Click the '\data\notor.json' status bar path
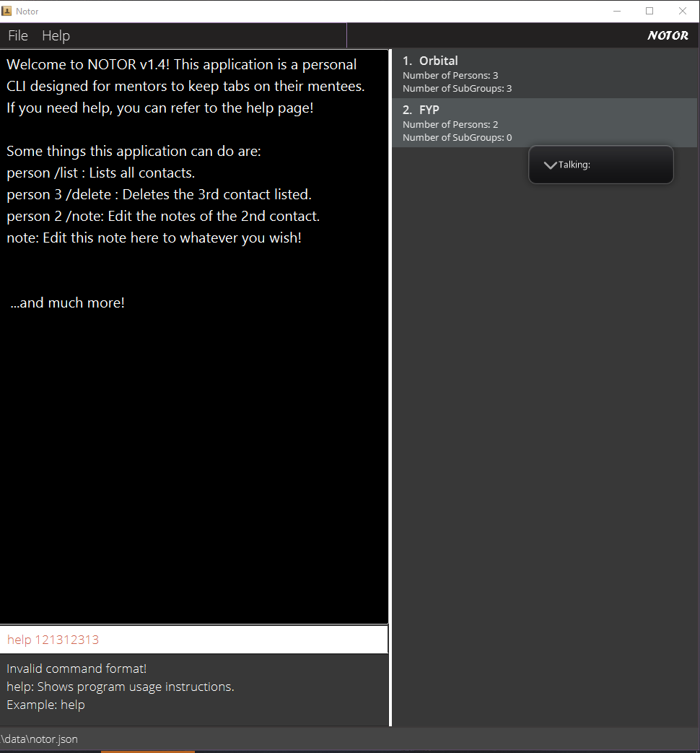Screen dimensions: 700x753 (x=39, y=739)
